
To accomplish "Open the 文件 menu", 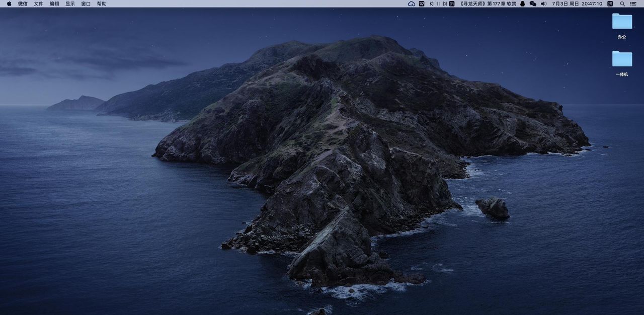I will tap(39, 4).
